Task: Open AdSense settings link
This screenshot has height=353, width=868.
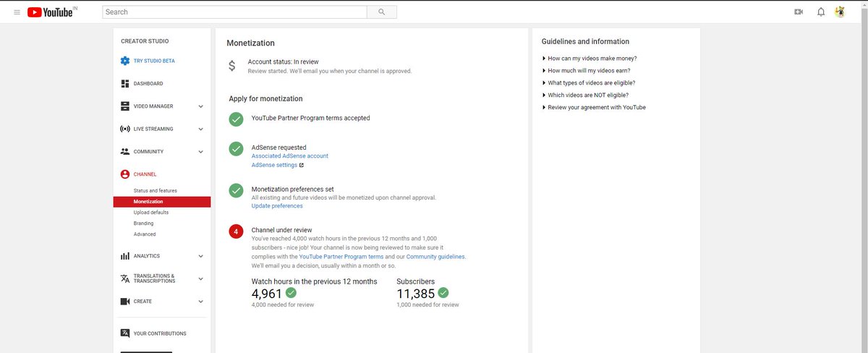Action: pyautogui.click(x=274, y=165)
